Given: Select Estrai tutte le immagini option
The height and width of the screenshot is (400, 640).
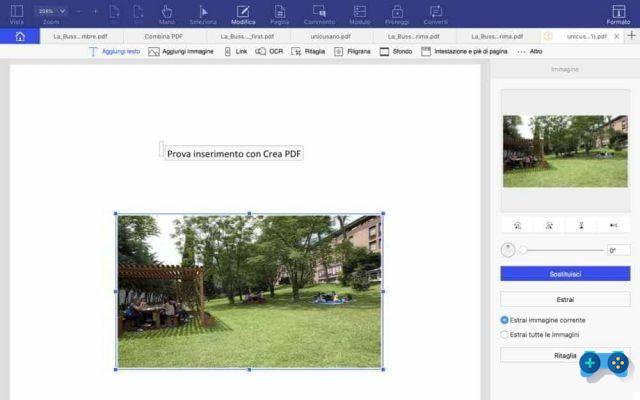Looking at the screenshot, I should (540, 335).
